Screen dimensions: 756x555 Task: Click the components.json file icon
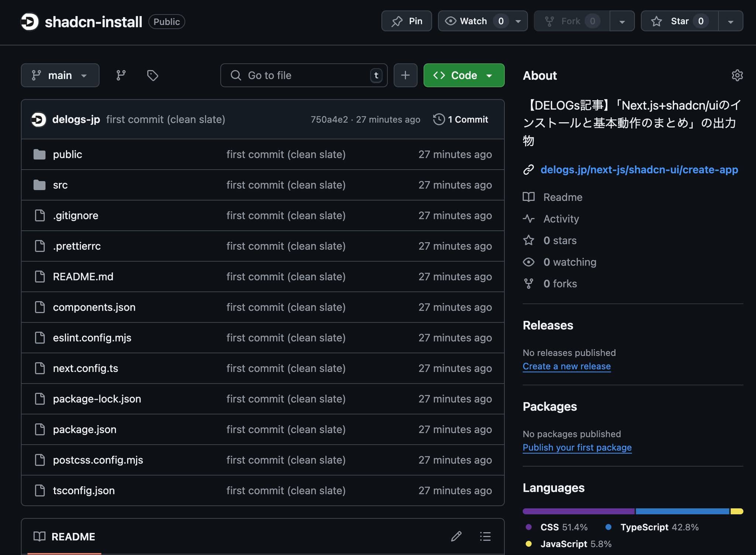39,307
